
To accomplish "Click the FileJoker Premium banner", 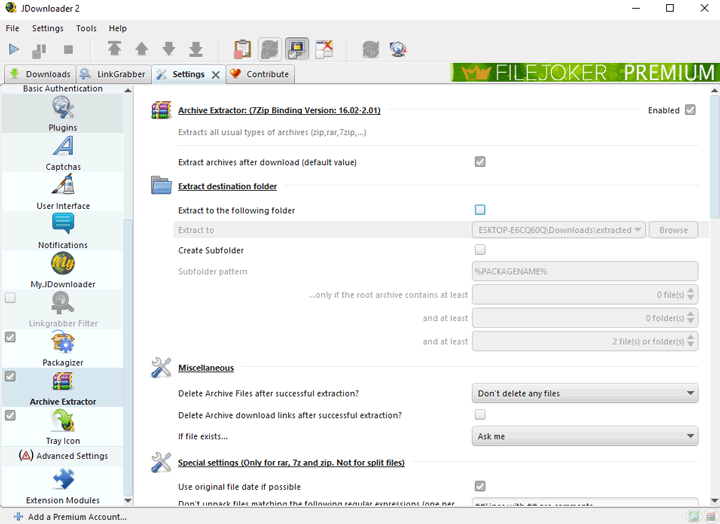I will pyautogui.click(x=585, y=73).
